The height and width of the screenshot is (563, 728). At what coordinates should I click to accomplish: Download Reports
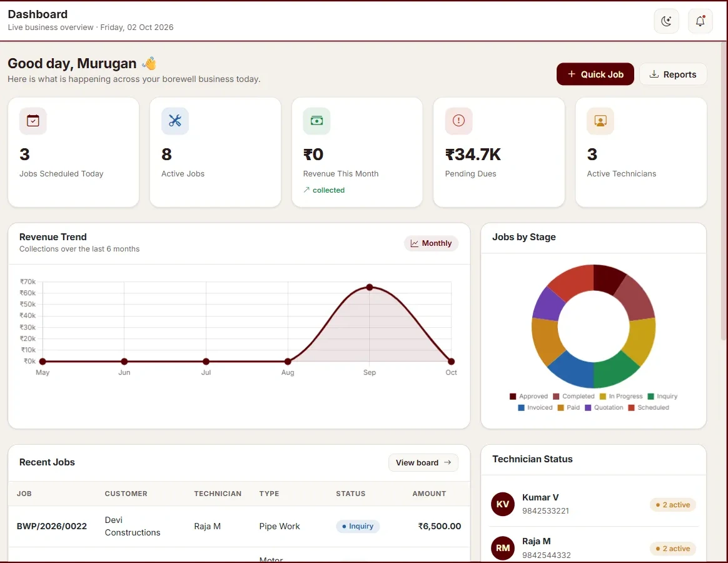click(x=673, y=74)
